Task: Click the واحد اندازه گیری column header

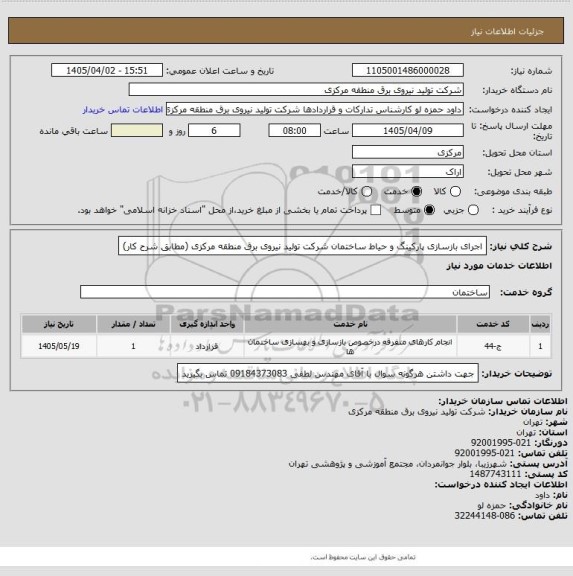Action: [x=207, y=324]
